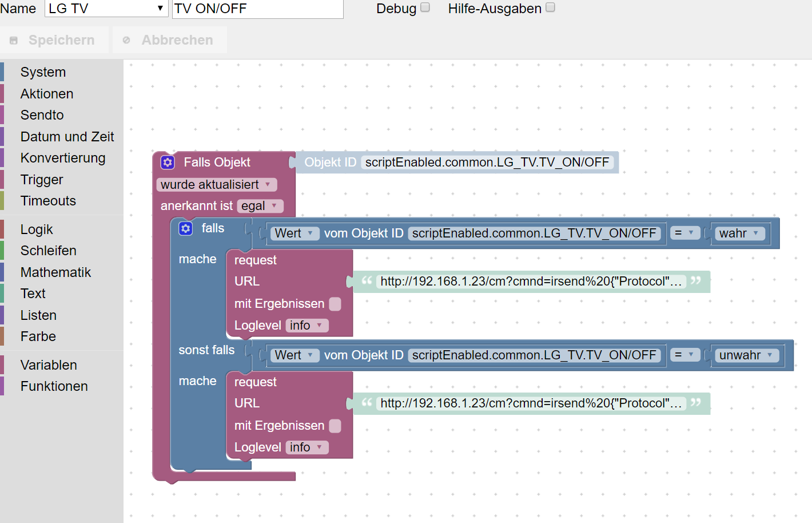Open Loglevel info dropdown in first request
The width and height of the screenshot is (812, 523).
[307, 326]
